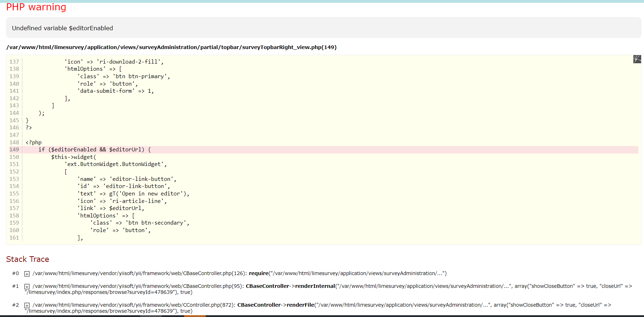
Task: Click the 'btn btn-secondary' class code line
Action: (x=140, y=223)
